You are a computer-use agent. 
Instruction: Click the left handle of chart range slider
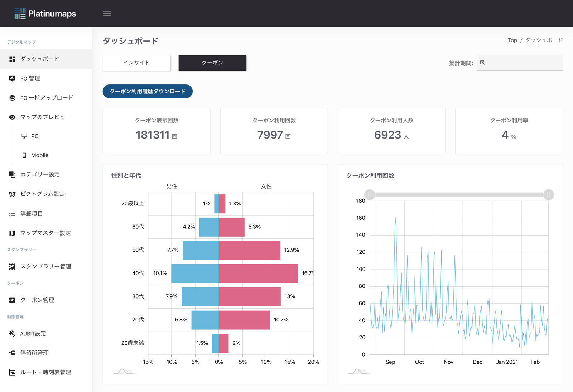click(370, 195)
